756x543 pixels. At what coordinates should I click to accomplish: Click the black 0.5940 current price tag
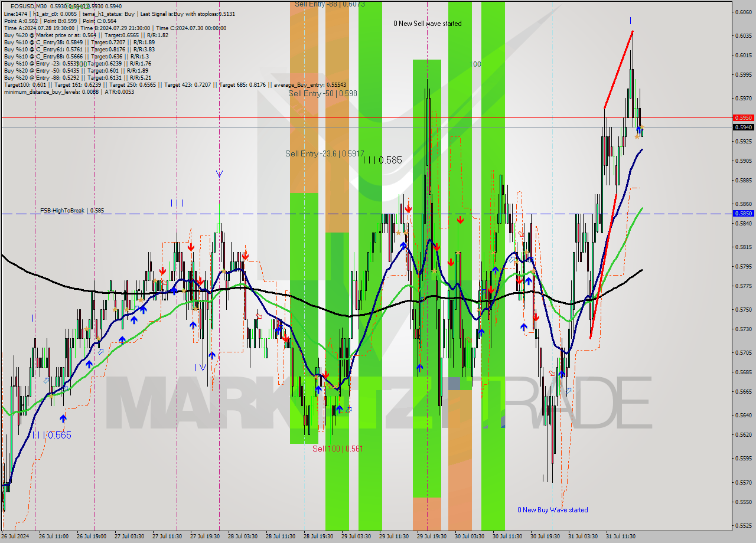[743, 127]
